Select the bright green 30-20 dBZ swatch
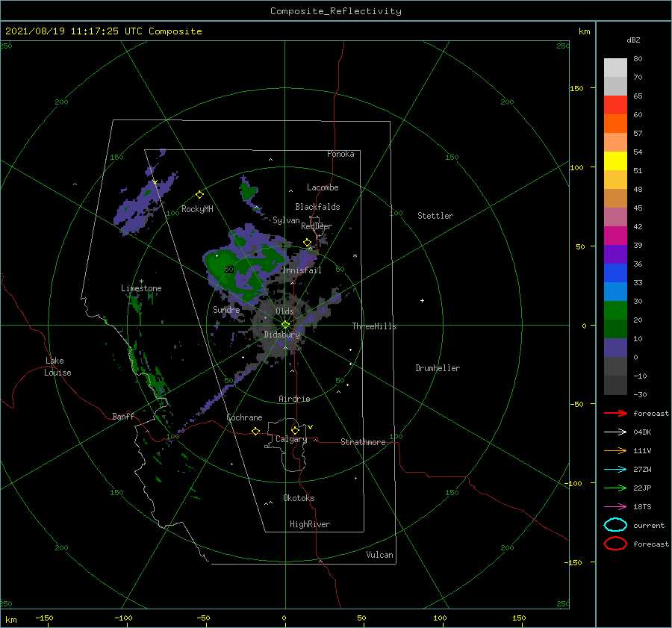Screen dimensions: 672x628 point(615,310)
